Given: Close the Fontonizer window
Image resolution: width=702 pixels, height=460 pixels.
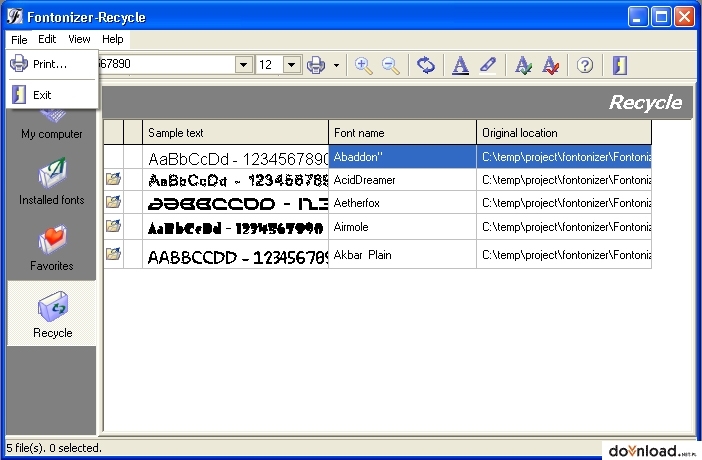Looking at the screenshot, I should point(685,17).
